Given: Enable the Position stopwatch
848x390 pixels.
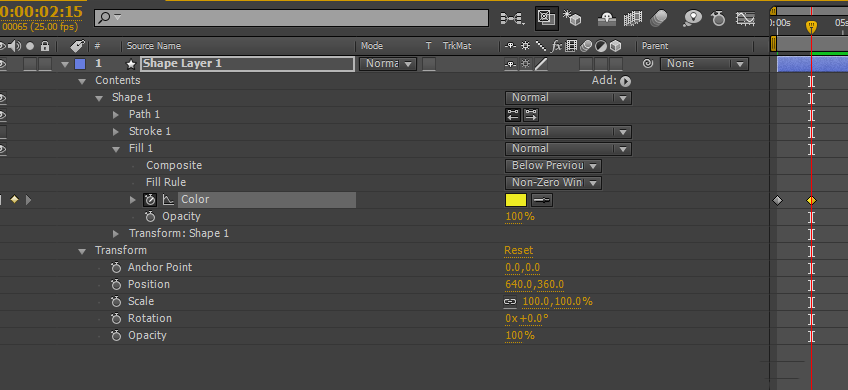Looking at the screenshot, I should coord(116,285).
